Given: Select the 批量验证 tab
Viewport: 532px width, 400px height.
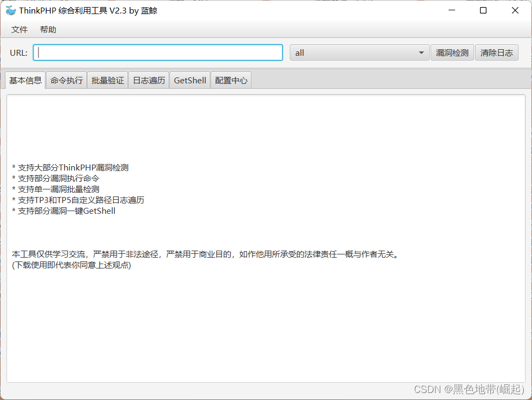Looking at the screenshot, I should click(107, 80).
